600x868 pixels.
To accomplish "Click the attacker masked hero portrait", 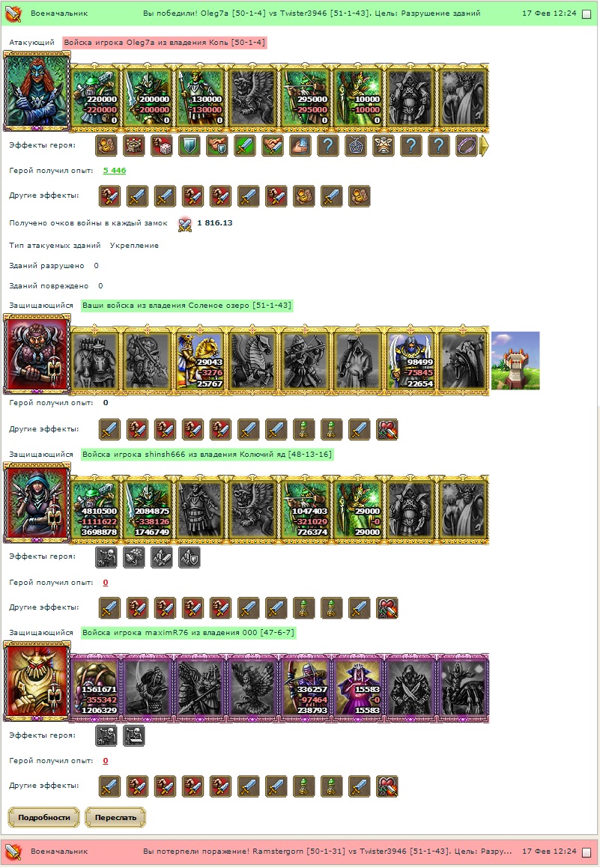I will [x=37, y=91].
